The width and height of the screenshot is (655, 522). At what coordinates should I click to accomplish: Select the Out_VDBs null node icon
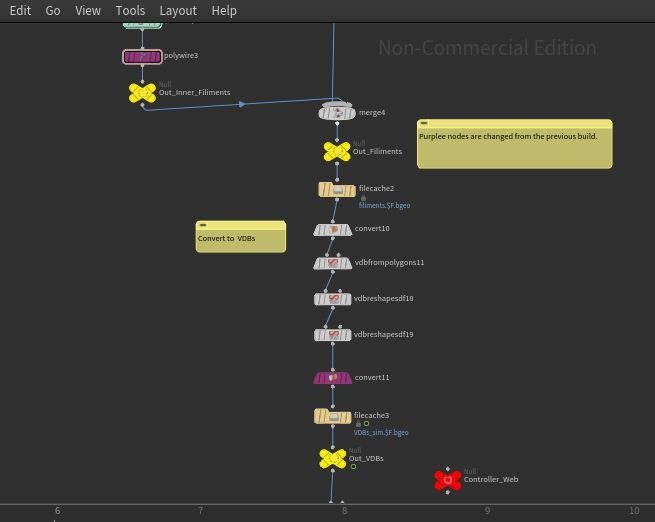point(332,459)
